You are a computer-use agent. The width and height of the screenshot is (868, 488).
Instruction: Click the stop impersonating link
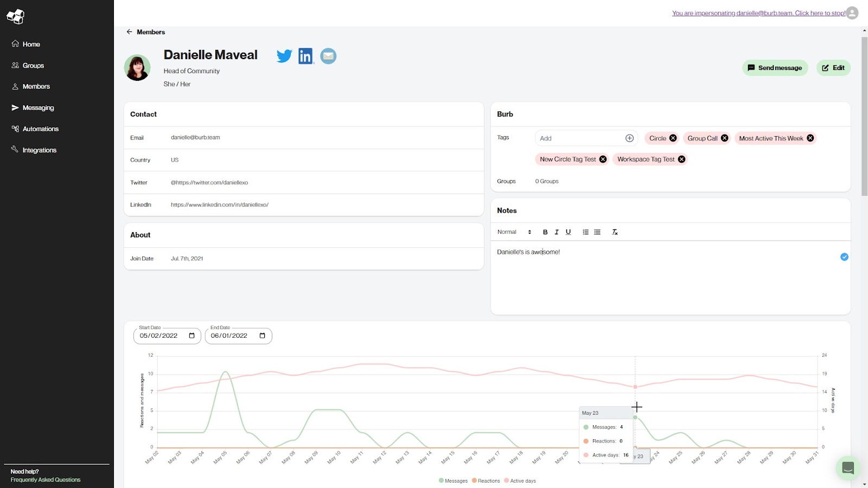(x=758, y=13)
